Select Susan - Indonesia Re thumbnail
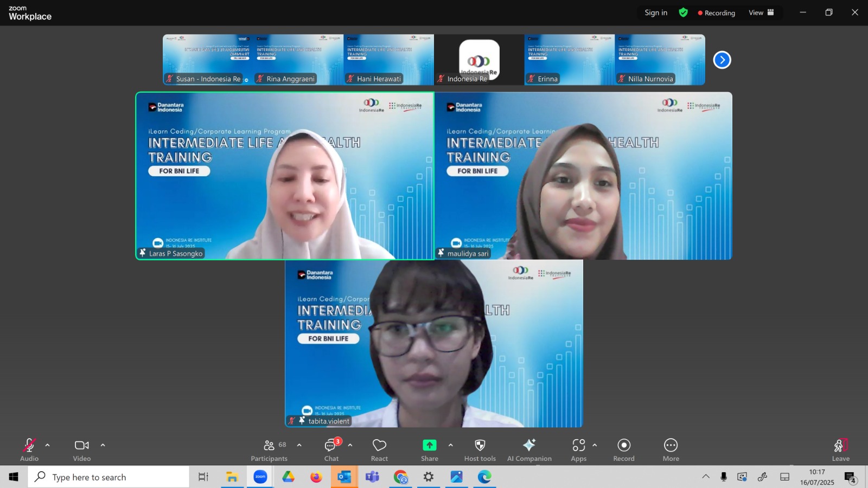The image size is (868, 488). click(208, 60)
